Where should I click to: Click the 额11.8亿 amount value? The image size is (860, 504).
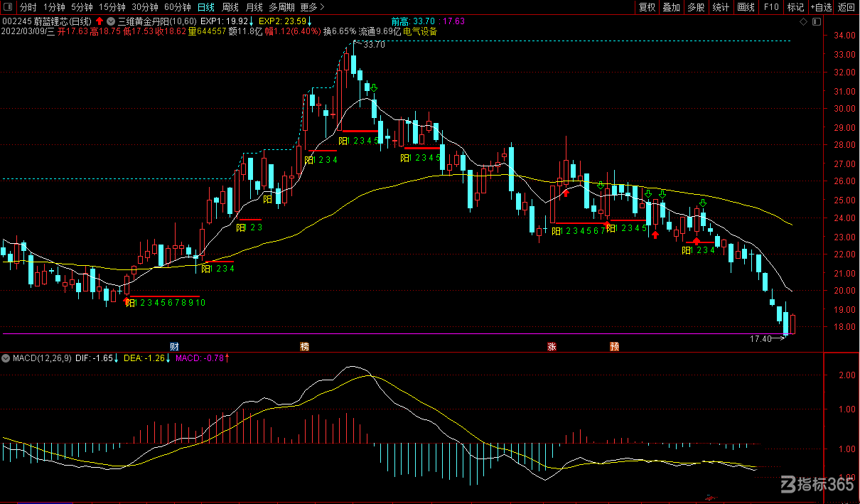(246, 31)
